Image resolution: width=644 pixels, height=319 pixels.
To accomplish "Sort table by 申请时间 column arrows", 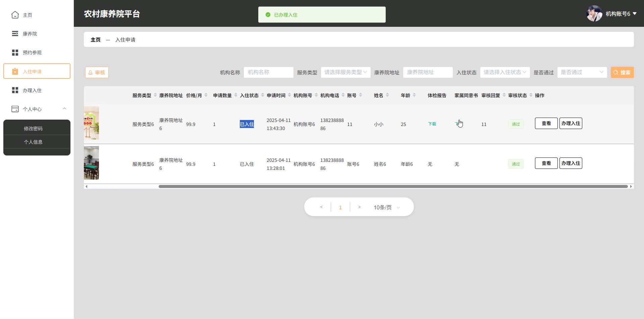I will pyautogui.click(x=289, y=95).
